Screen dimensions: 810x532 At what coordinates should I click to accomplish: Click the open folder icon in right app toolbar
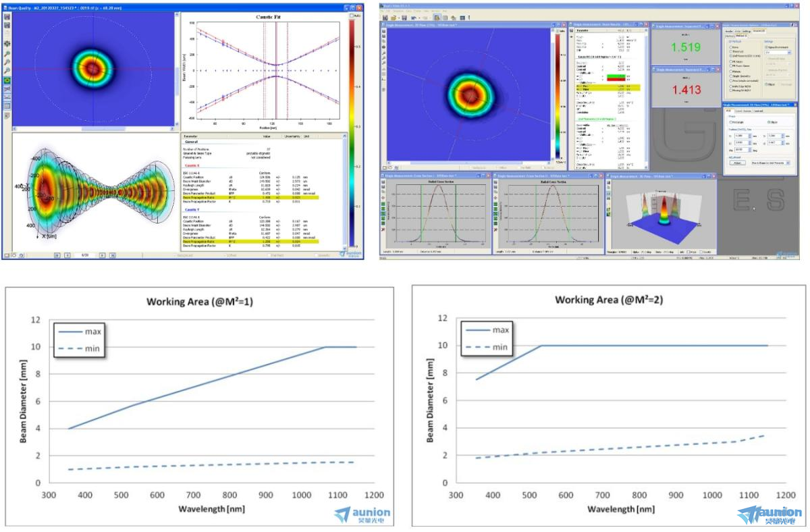393,18
